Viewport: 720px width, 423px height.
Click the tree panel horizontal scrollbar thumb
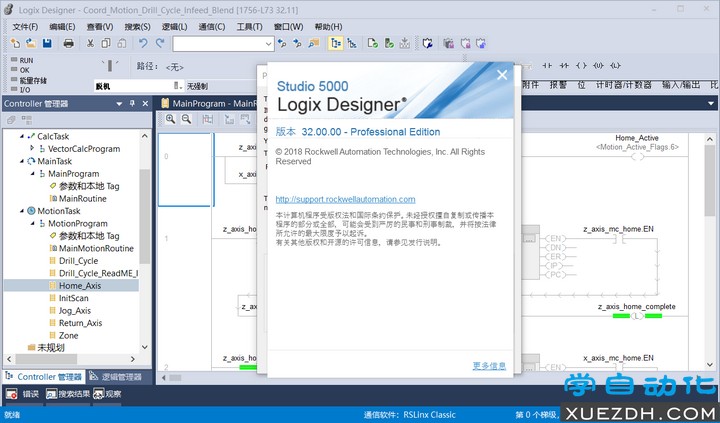[x=46, y=359]
